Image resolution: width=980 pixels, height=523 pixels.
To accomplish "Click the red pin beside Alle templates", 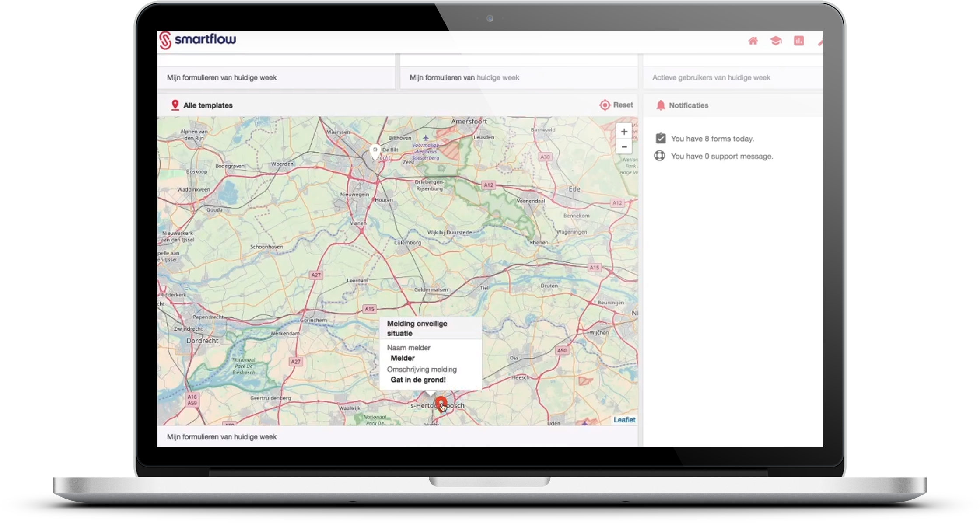I will coord(175,105).
